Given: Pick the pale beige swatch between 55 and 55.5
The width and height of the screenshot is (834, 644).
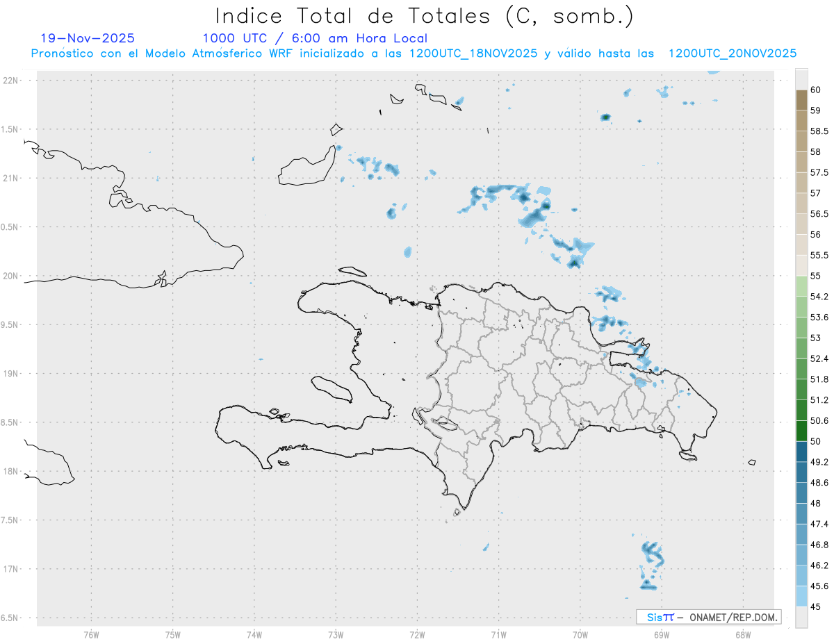Looking at the screenshot, I should (x=801, y=265).
